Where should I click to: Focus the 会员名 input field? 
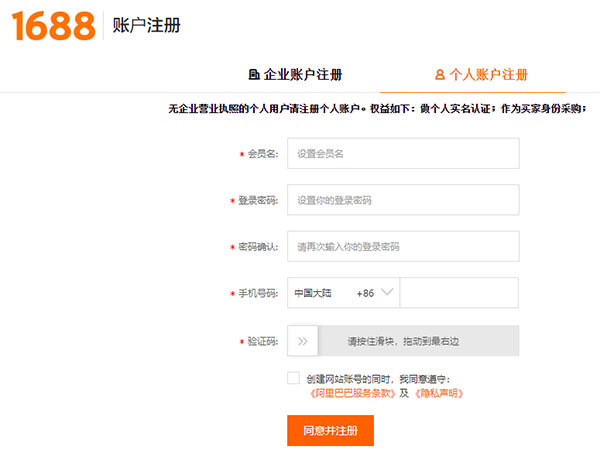coord(403,153)
